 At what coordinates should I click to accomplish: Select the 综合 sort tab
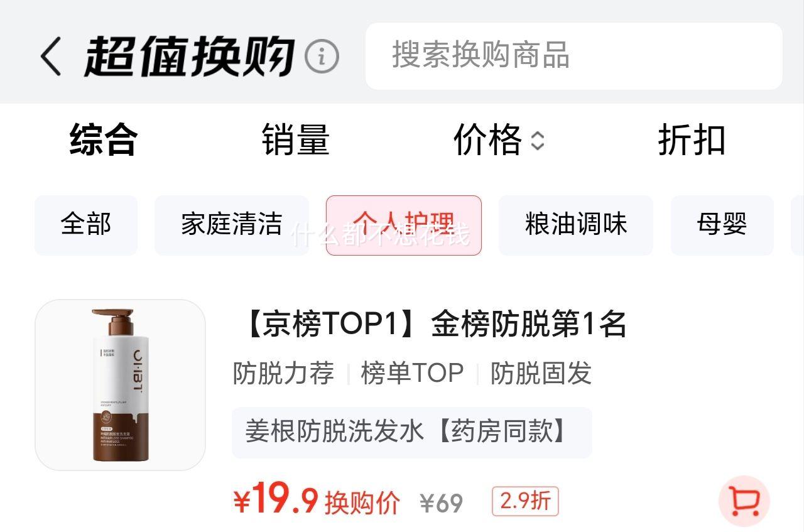[103, 140]
